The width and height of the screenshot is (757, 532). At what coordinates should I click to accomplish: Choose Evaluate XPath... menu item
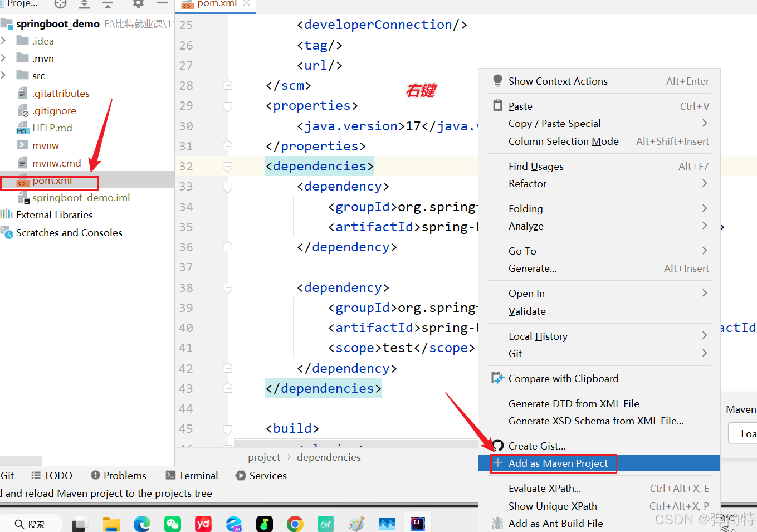599,488
